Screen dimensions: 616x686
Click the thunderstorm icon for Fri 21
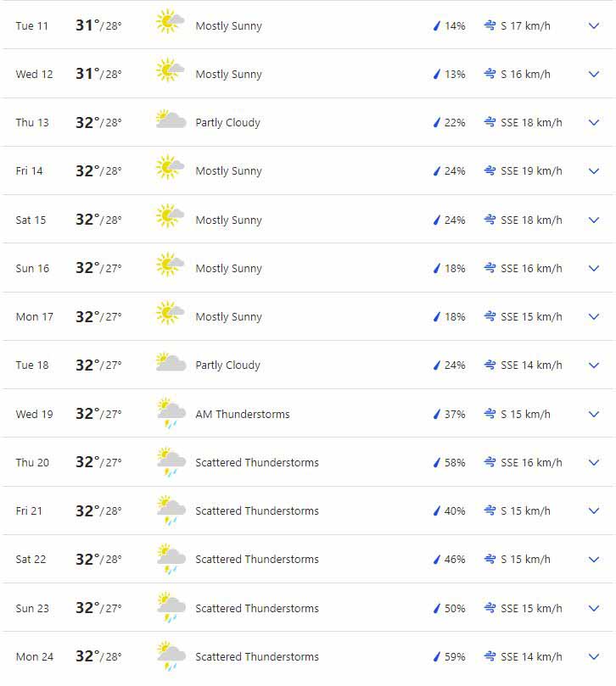(x=171, y=510)
